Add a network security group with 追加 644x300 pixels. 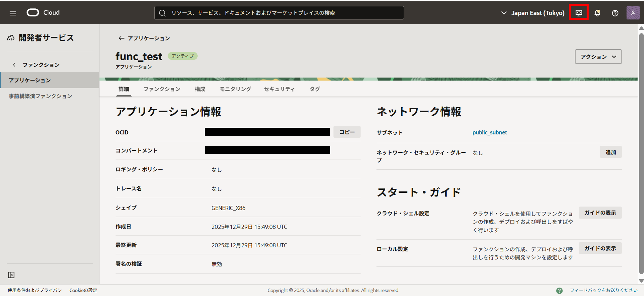pyautogui.click(x=610, y=152)
